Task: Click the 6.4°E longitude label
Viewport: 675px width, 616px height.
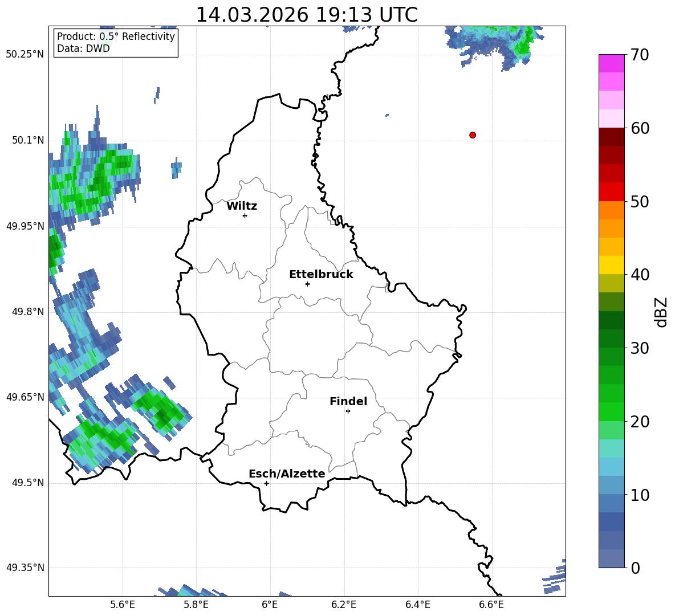Action: 417,605
